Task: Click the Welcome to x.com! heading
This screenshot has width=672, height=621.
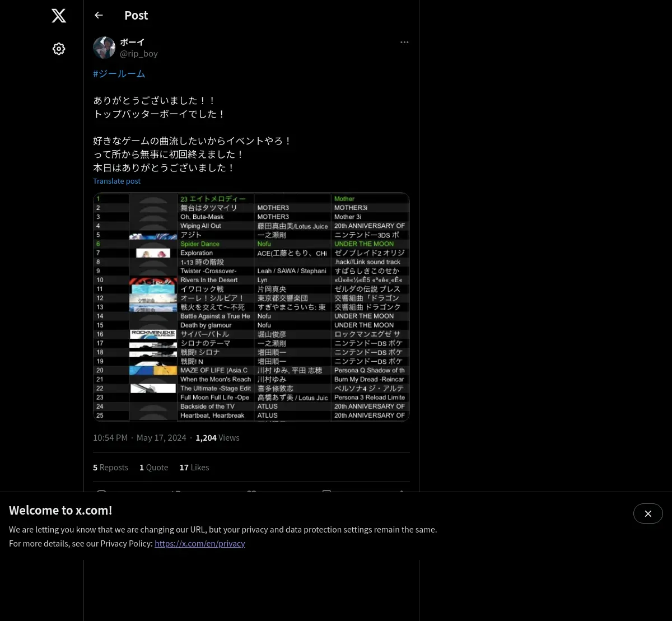Action: pyautogui.click(x=60, y=510)
